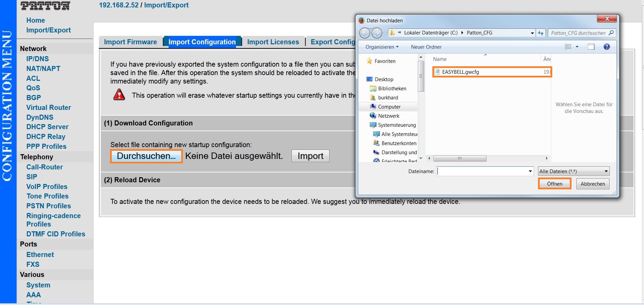Open the navigation back arrow in Datei hochladen

tap(365, 33)
